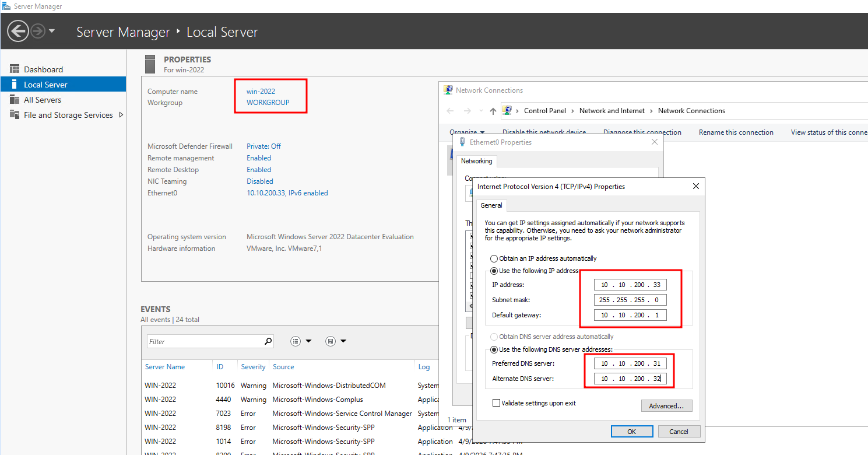Click the Dashboard icon in sidebar

pos(15,69)
